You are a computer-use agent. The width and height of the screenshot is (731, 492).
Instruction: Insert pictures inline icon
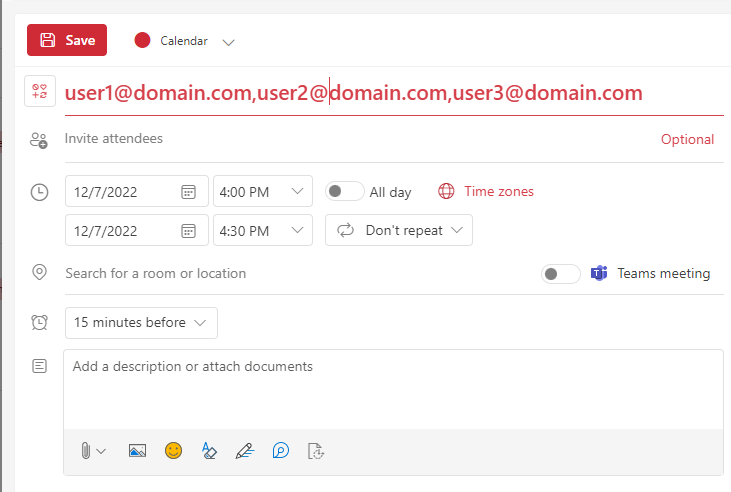(x=137, y=451)
